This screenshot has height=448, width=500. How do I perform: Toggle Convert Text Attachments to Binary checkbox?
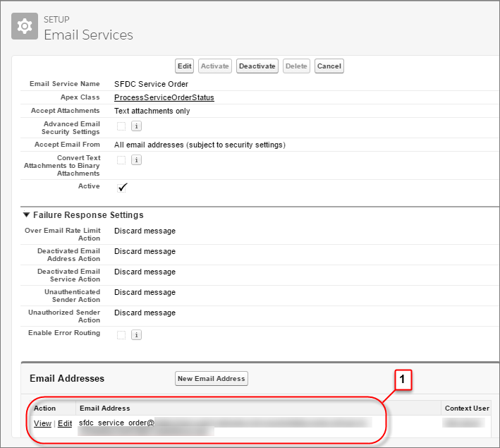coord(121,160)
